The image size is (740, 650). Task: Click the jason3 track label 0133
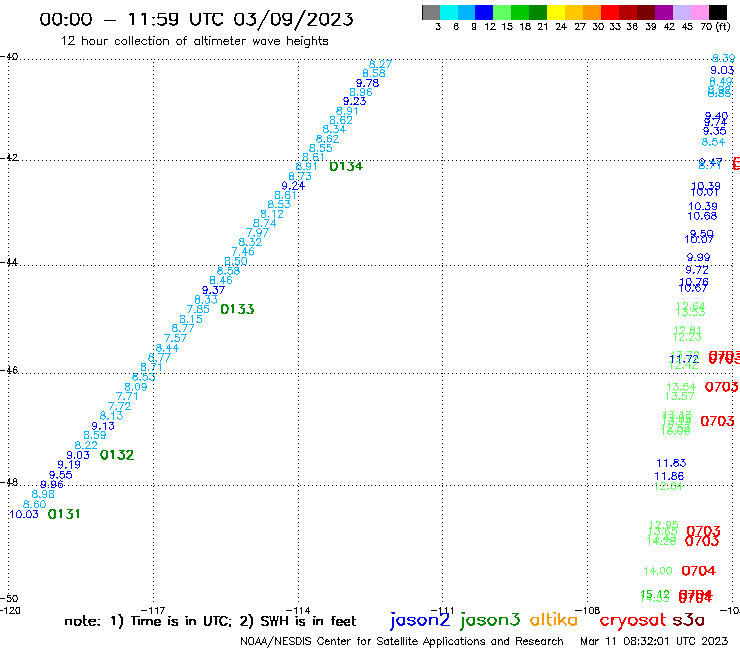tap(237, 309)
